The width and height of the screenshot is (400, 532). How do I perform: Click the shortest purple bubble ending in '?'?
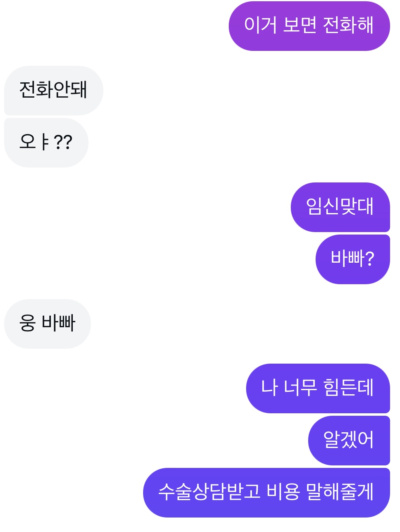pyautogui.click(x=352, y=259)
